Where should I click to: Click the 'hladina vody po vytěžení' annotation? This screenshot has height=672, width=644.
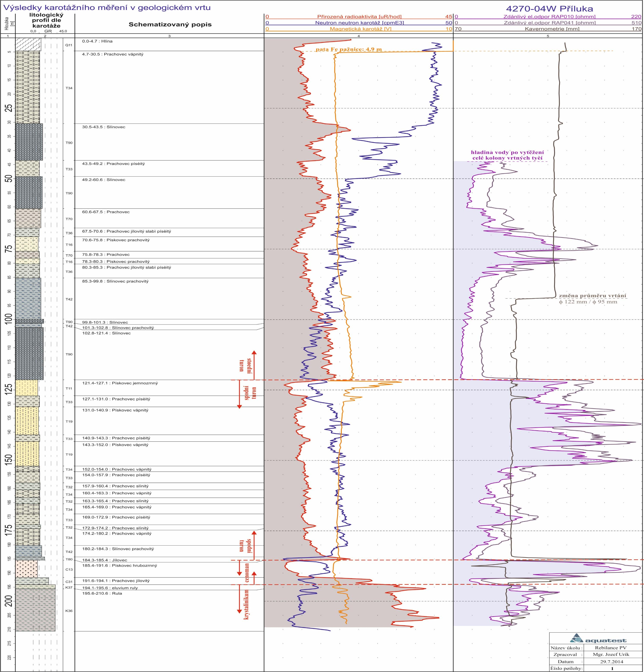pyautogui.click(x=507, y=152)
